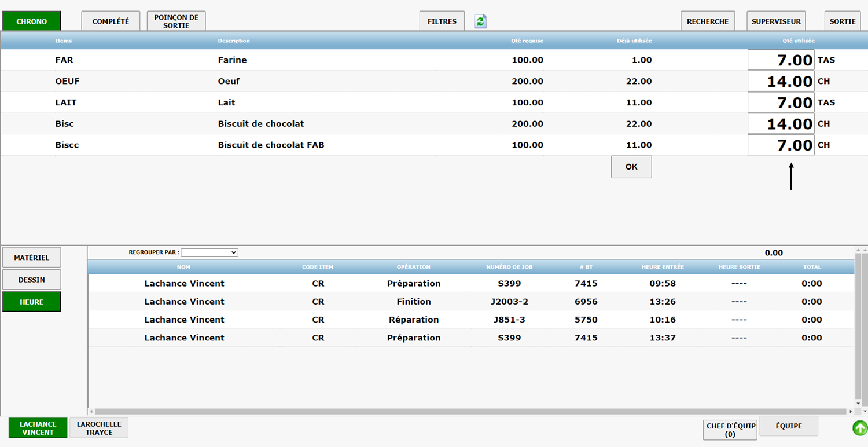The image size is (868, 447).
Task: Click the 0.00 total above hours table
Action: [774, 253]
